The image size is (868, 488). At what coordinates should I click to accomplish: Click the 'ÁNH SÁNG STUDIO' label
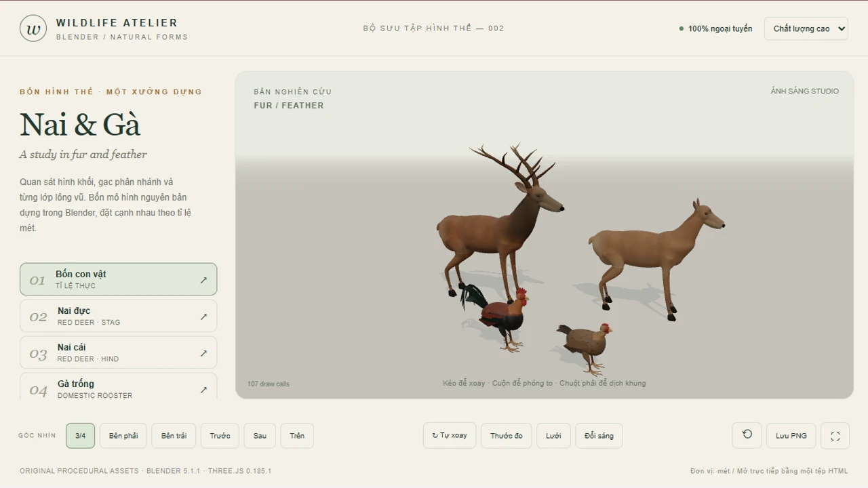[x=805, y=91]
